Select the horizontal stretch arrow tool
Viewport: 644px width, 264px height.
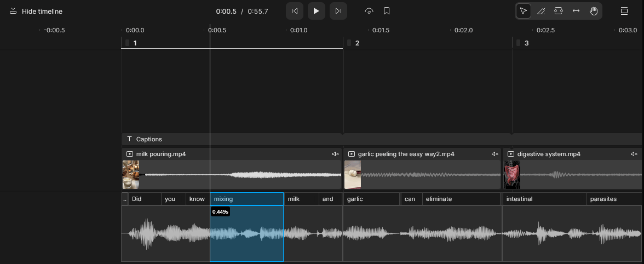pos(576,11)
